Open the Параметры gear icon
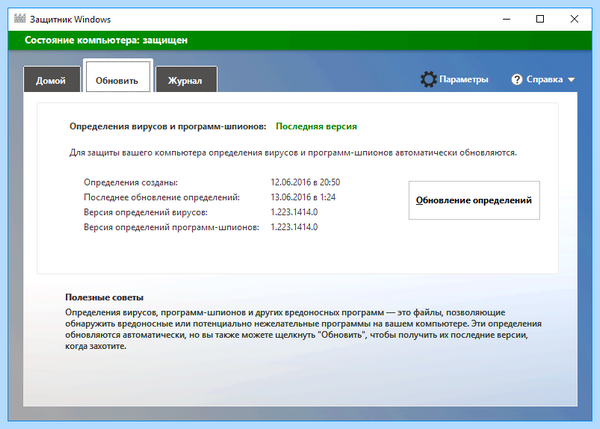 click(x=428, y=80)
